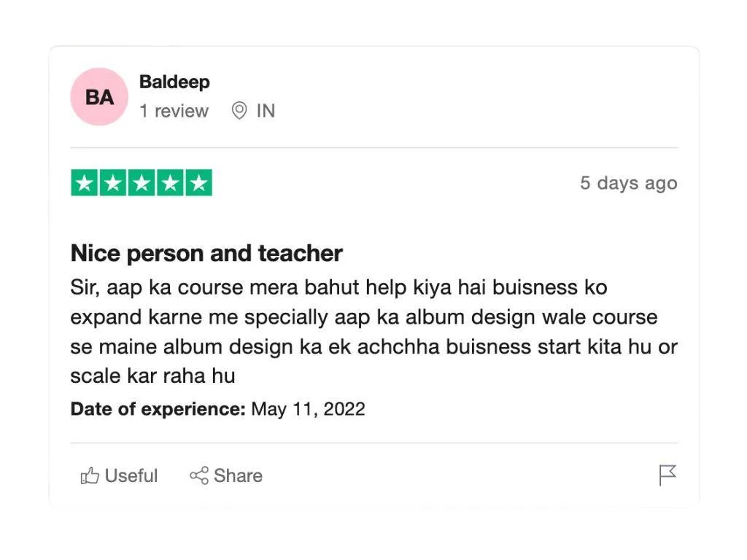
Task: Click the fifth green rating star
Action: pos(198,183)
